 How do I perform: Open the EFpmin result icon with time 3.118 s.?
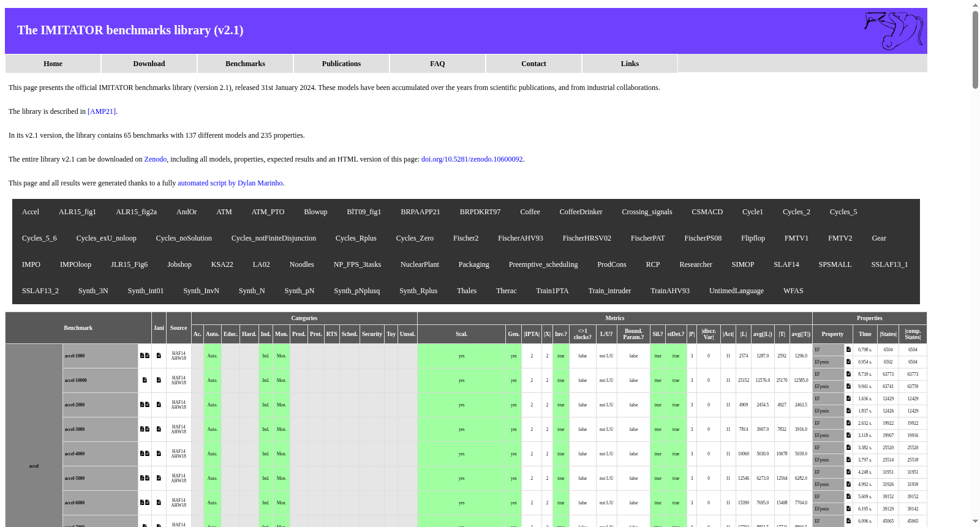click(x=848, y=435)
